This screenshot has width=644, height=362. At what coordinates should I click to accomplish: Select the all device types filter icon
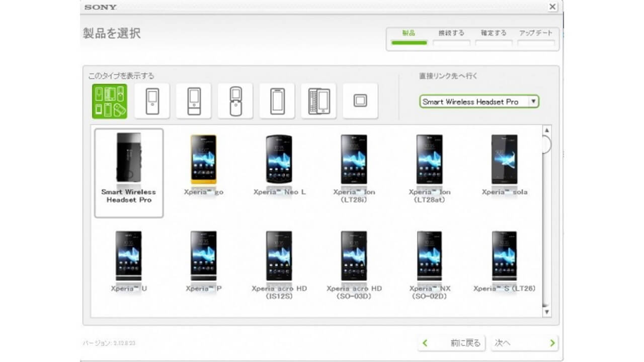point(110,101)
